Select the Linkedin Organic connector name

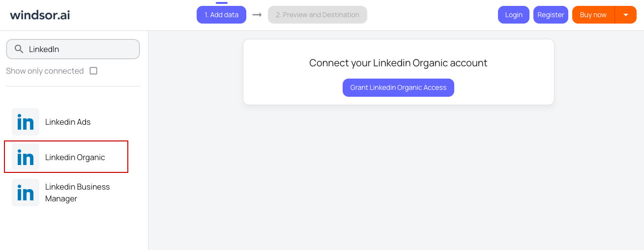(75, 157)
